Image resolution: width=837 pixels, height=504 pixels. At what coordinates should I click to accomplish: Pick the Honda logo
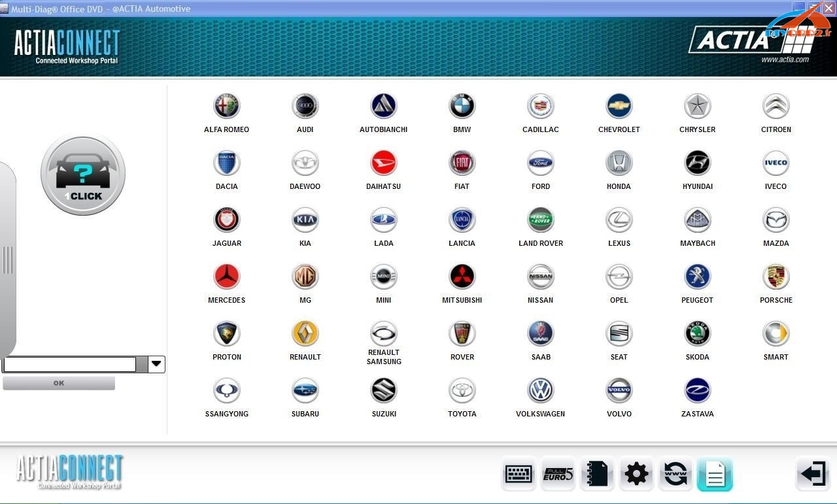coord(619,163)
